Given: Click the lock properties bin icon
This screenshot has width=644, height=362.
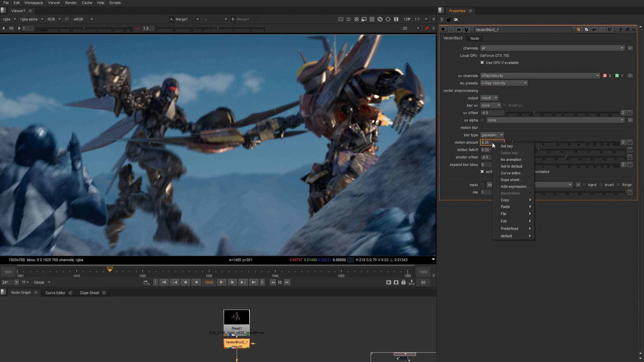Looking at the screenshot, I should pyautogui.click(x=449, y=20).
